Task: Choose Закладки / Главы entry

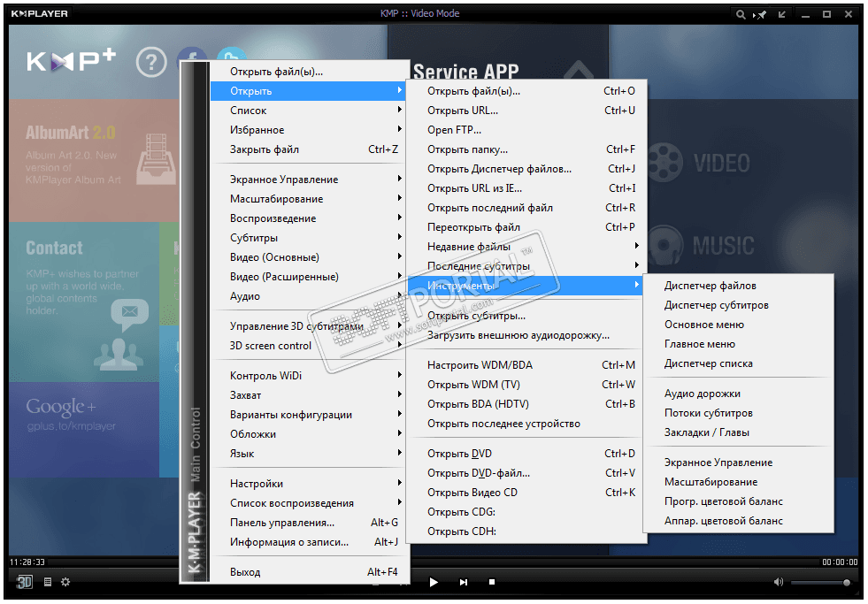Action: (x=739, y=432)
